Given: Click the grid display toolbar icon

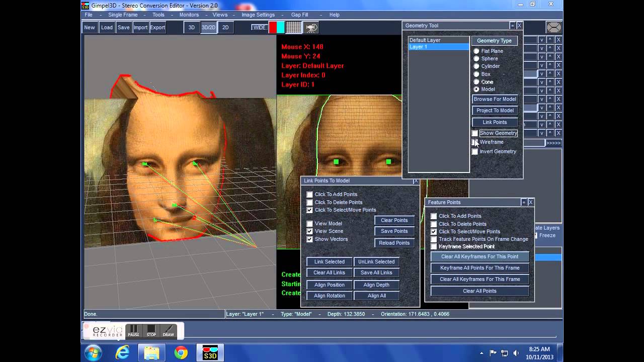Looking at the screenshot, I should tap(294, 28).
